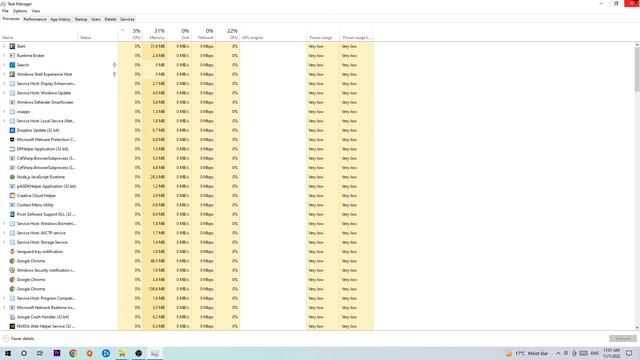Sort by the Power usage column header
Viewport: 640px width, 360px height.
point(322,34)
